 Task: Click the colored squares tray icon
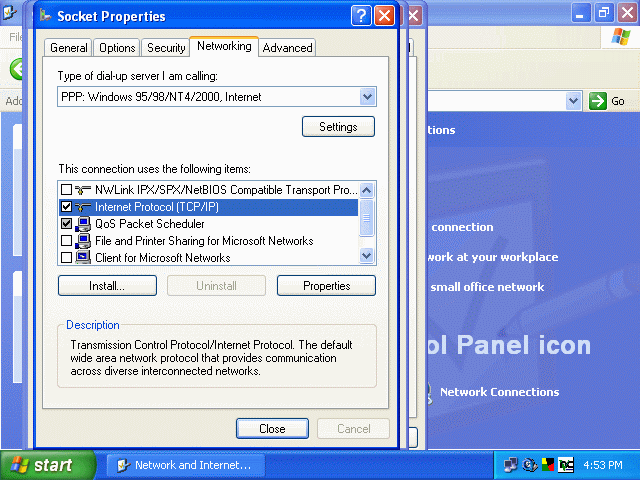tap(548, 464)
